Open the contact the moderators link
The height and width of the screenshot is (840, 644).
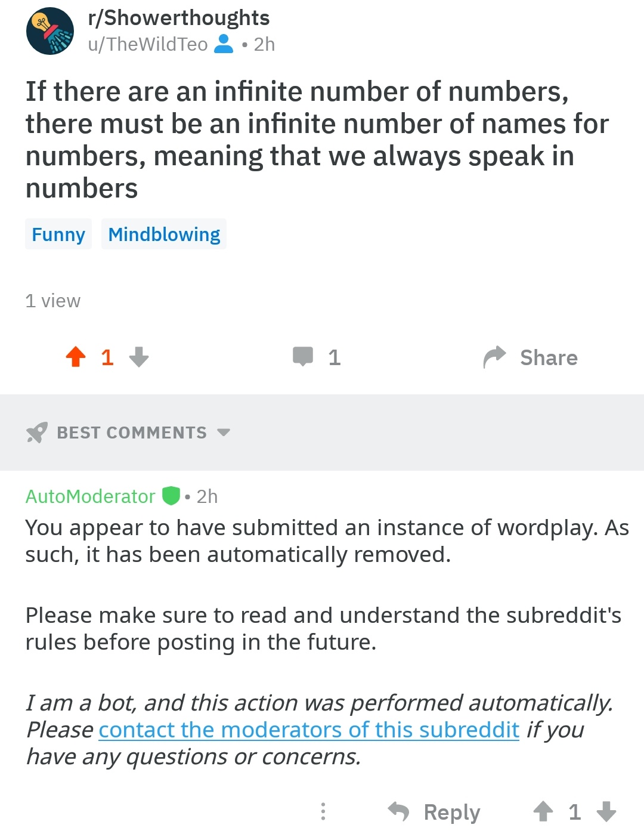coord(308,730)
